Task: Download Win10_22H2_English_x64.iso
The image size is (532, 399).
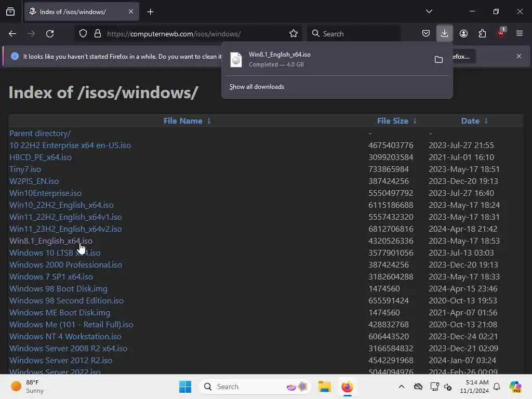Action: point(61,205)
